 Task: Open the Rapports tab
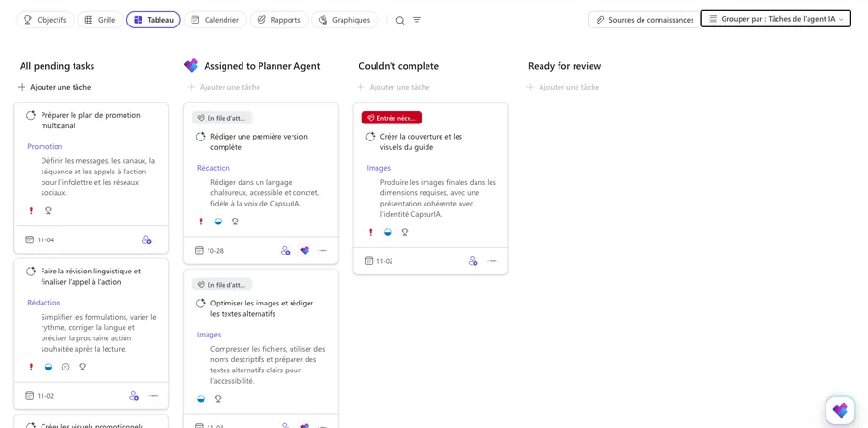coord(279,20)
